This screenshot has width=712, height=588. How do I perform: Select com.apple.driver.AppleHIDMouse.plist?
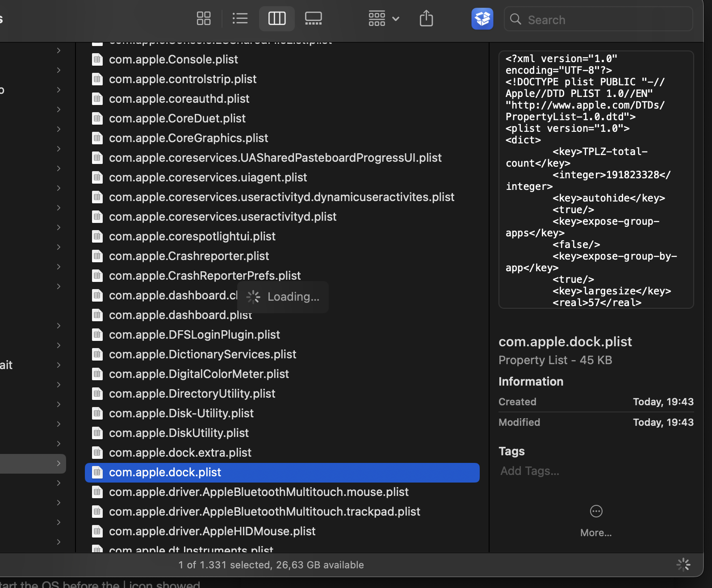pos(212,531)
